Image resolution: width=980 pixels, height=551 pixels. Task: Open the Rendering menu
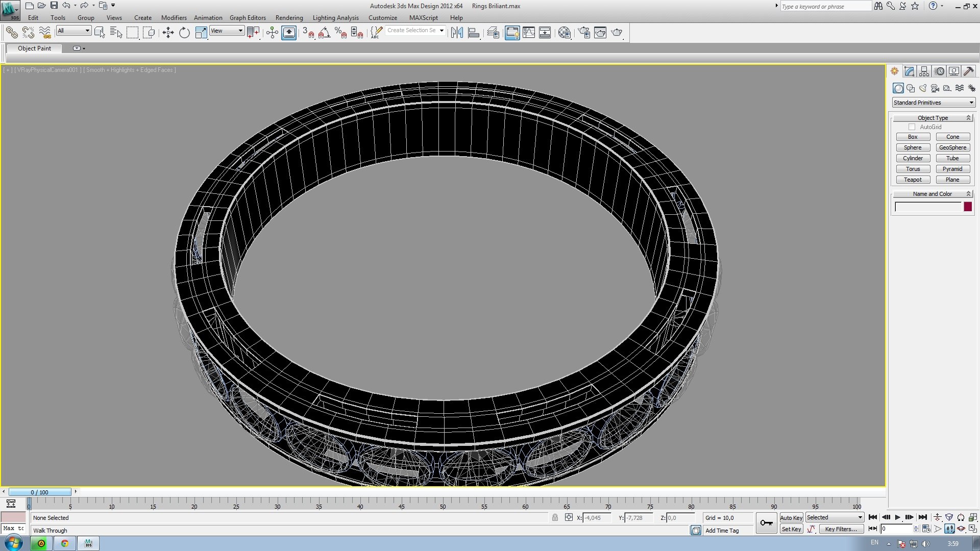coord(289,18)
